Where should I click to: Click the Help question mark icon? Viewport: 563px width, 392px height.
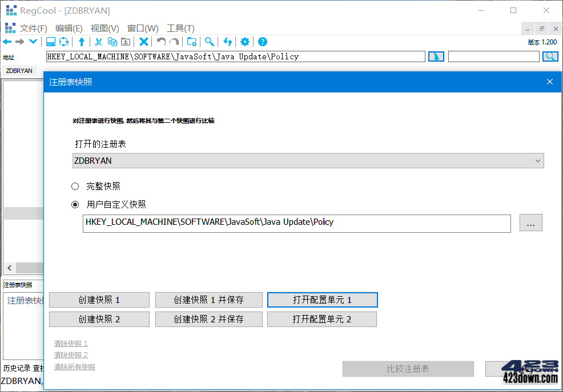[262, 41]
